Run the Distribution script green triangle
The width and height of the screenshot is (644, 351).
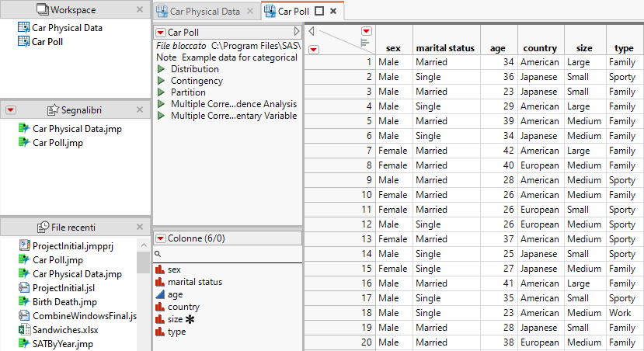pyautogui.click(x=162, y=69)
